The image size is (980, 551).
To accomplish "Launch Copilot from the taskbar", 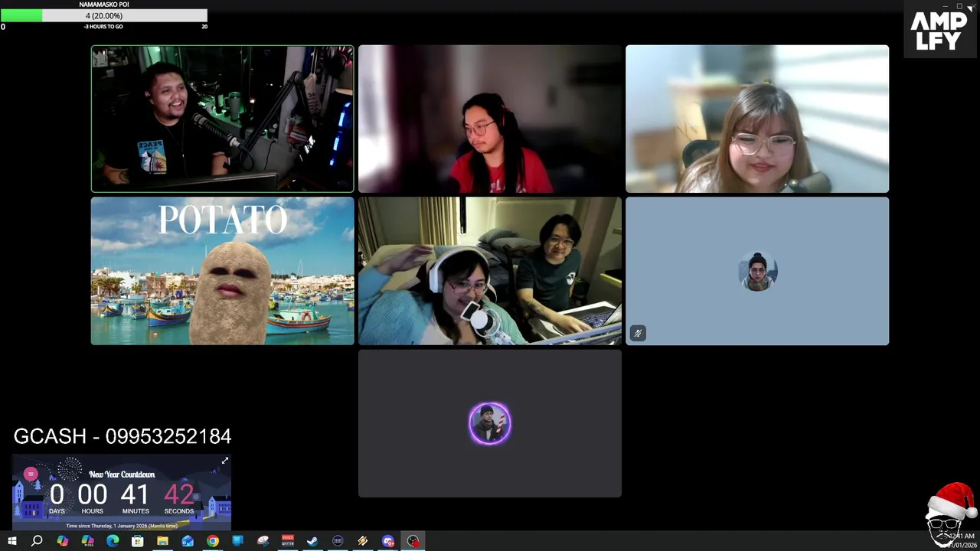I will 62,541.
